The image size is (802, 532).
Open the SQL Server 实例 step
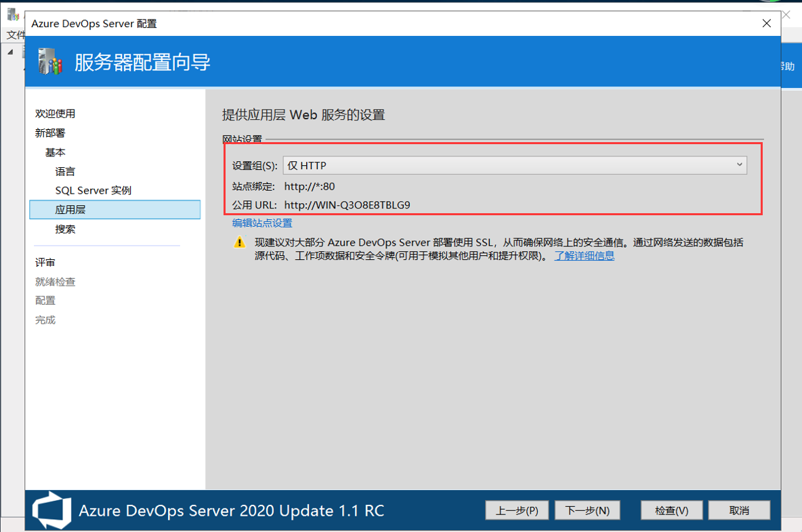(93, 191)
